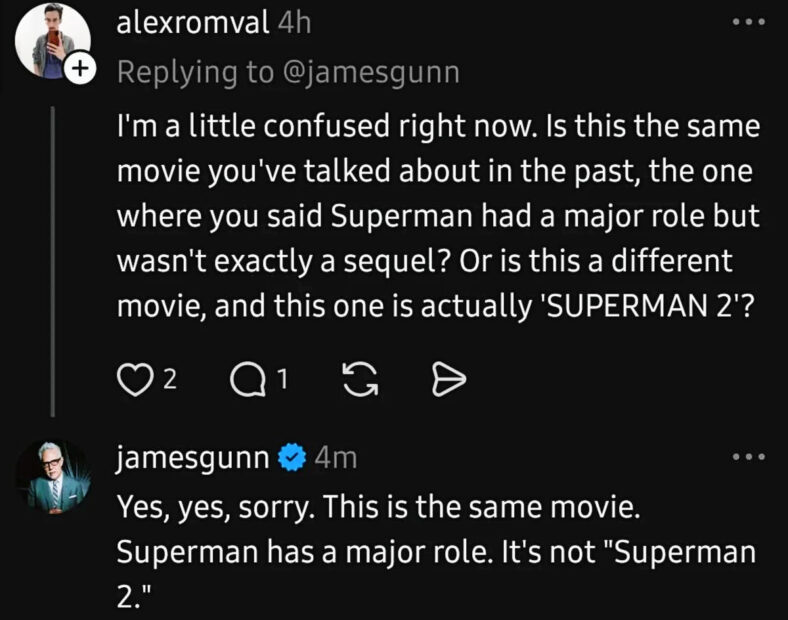Share alexromval's comment with the paper plane icon
The width and height of the screenshot is (788, 620).
pyautogui.click(x=442, y=378)
